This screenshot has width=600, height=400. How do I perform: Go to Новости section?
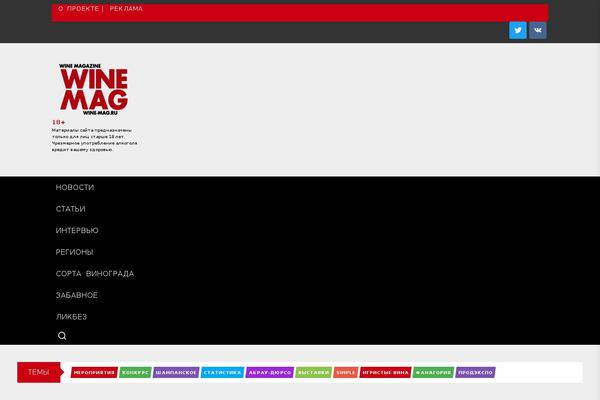75,187
